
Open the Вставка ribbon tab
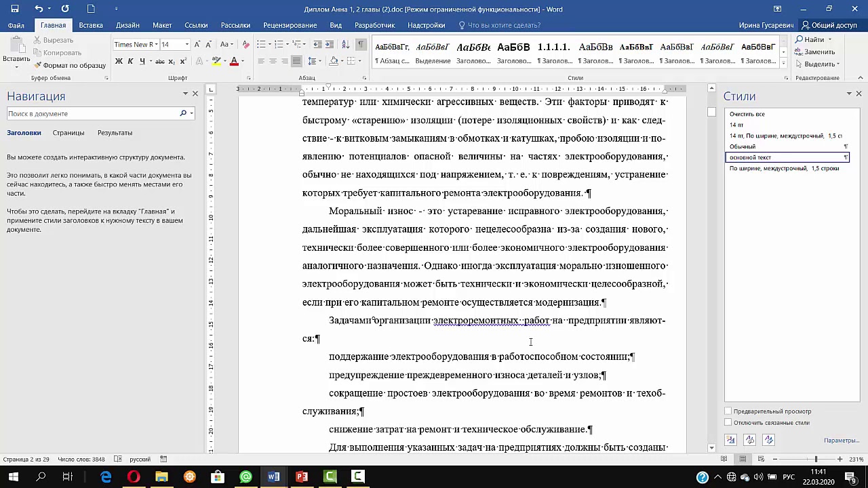[91, 25]
